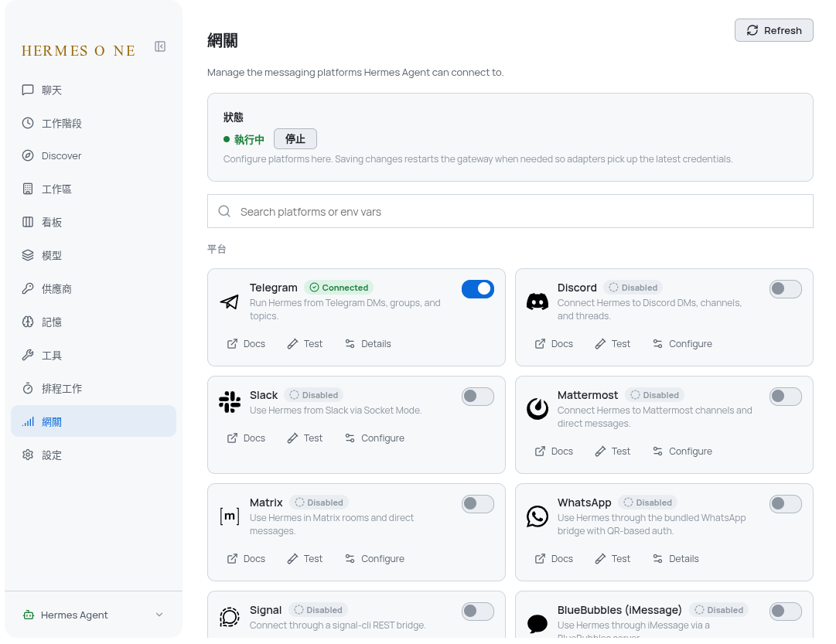Open the 設定 settings page
This screenshot has height=644, width=836.
click(94, 455)
